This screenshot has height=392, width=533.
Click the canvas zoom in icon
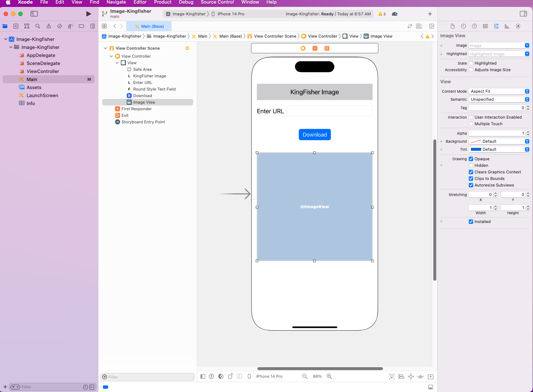coord(329,376)
